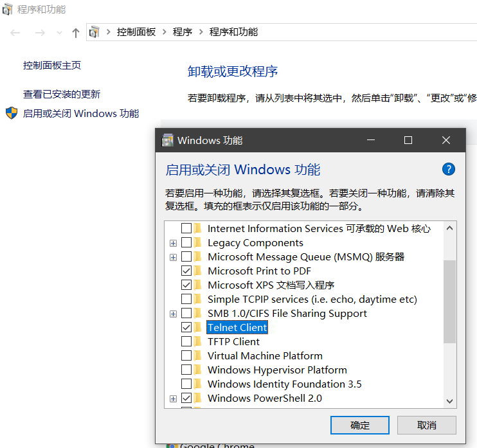477x448 pixels.
Task: Click the blue help question mark icon
Action: click(x=449, y=170)
